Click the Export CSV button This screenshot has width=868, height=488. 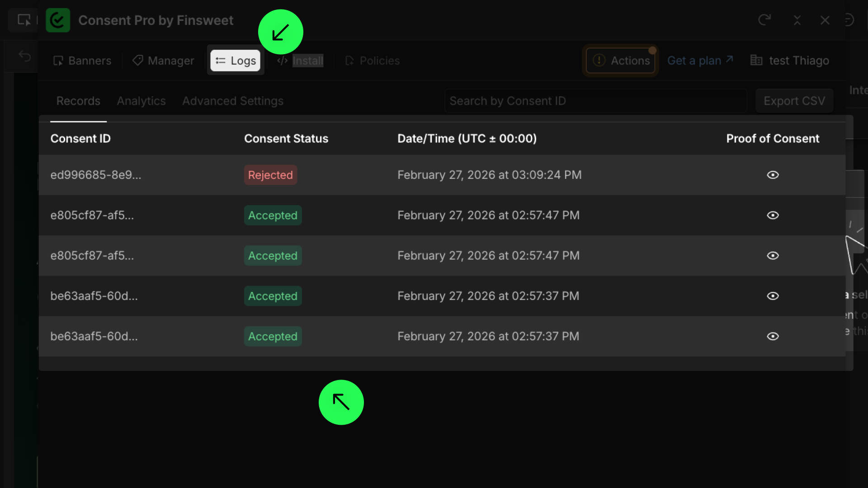[794, 101]
